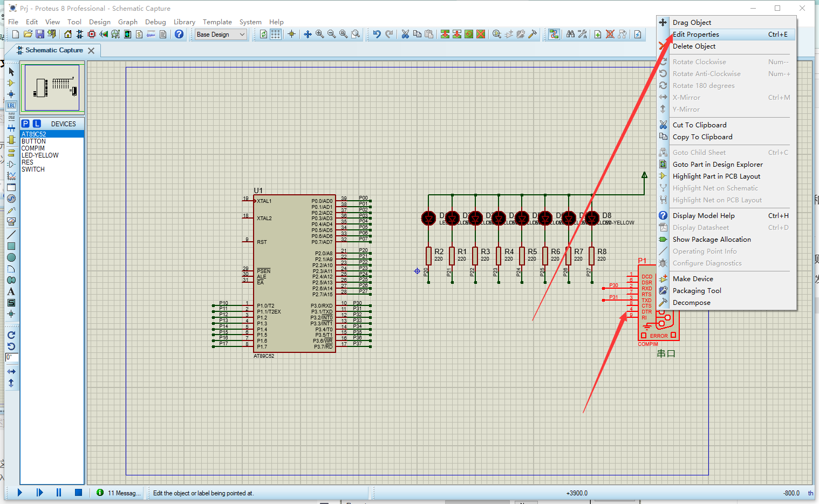
Task: Choose the Selection arrow tool in sidebar
Action: [x=11, y=71]
